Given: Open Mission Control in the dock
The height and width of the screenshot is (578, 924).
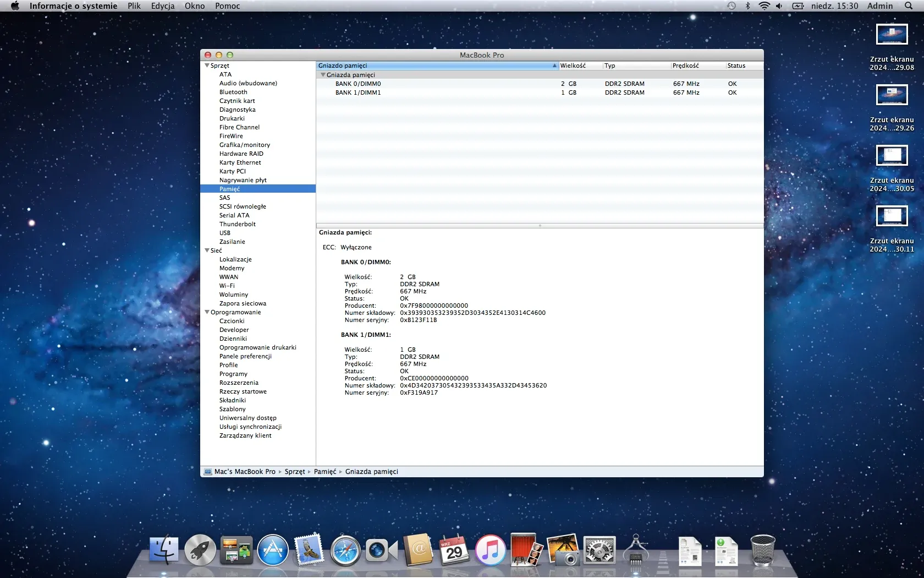Looking at the screenshot, I should pyautogui.click(x=237, y=550).
